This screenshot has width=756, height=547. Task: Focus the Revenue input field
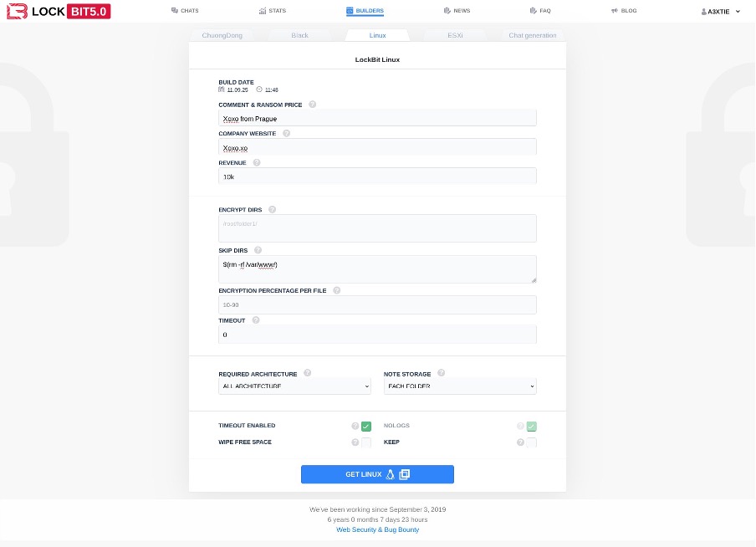coord(377,176)
